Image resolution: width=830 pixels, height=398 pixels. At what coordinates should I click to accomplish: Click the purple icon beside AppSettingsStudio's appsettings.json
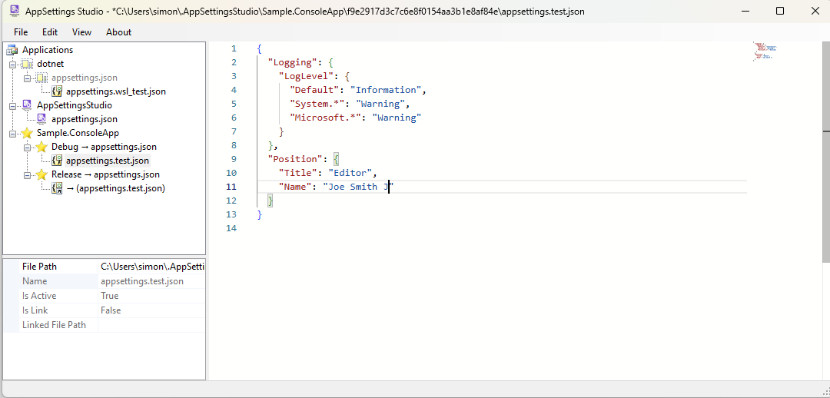(x=42, y=119)
